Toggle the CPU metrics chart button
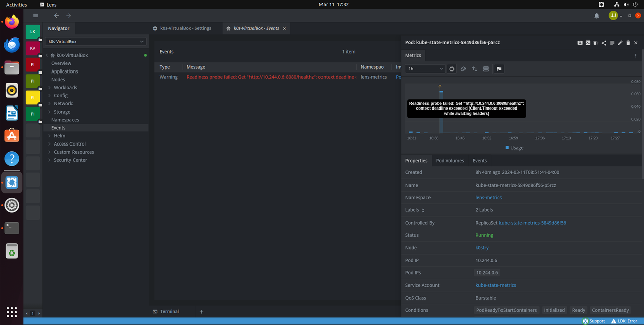 pos(452,69)
